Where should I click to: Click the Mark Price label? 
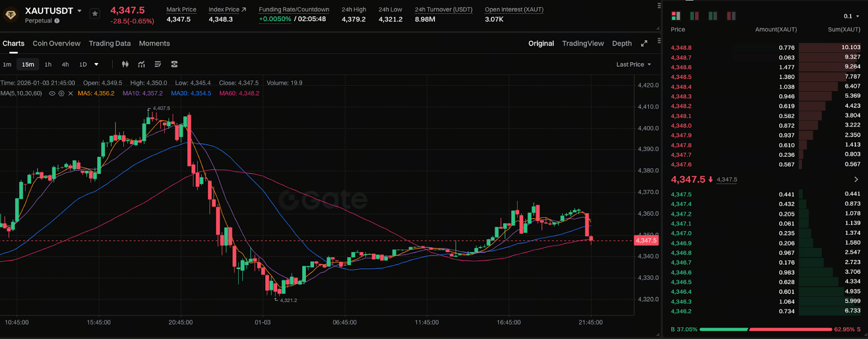(x=181, y=10)
